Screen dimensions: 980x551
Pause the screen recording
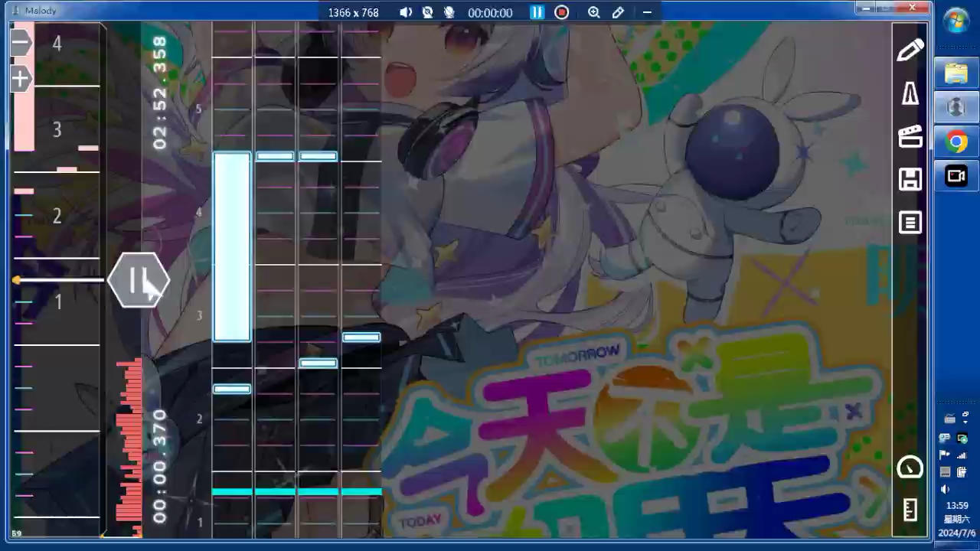[537, 12]
